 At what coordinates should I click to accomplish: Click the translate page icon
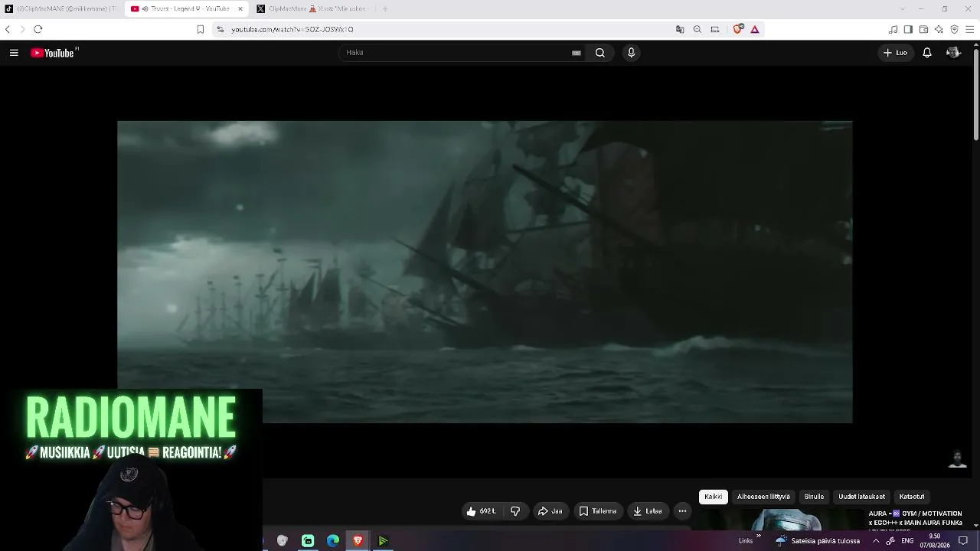pos(680,29)
